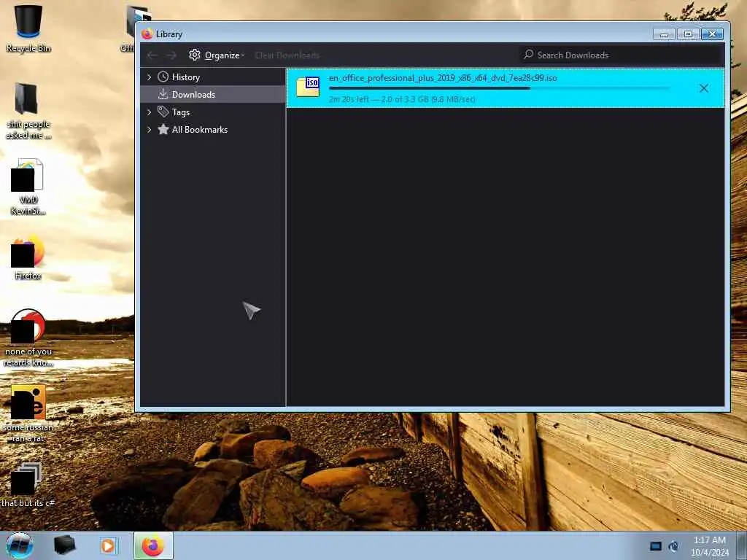Click the search magnifier icon
Image resolution: width=747 pixels, height=560 pixels.
click(x=528, y=54)
